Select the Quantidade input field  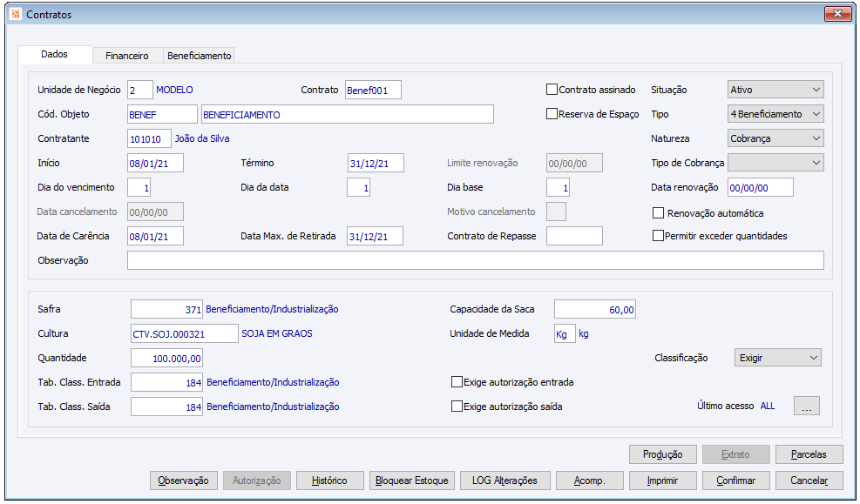[166, 358]
